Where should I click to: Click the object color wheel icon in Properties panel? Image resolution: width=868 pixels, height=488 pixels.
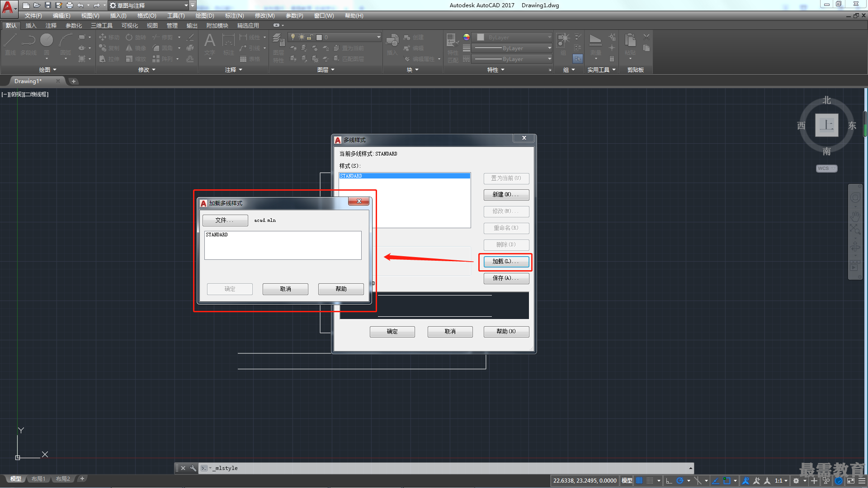(x=467, y=37)
